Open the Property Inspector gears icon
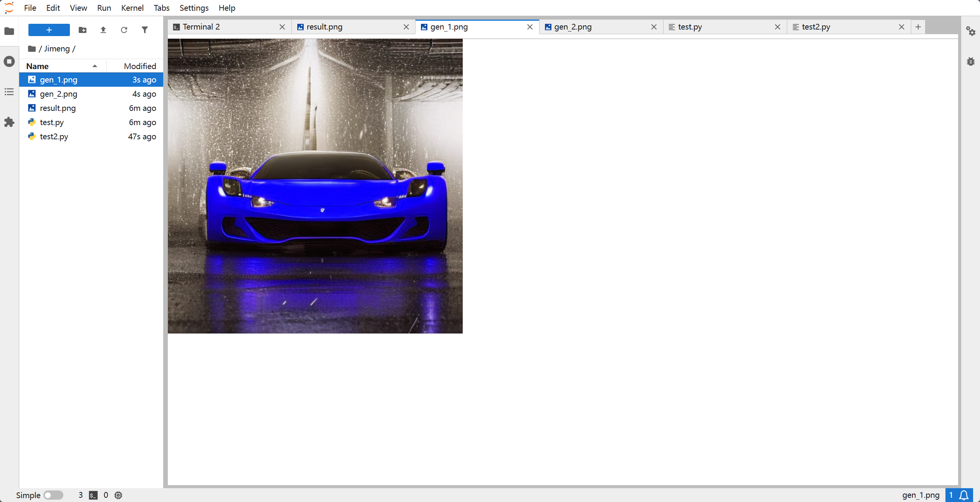Screen dimensions: 980x502 971,31
